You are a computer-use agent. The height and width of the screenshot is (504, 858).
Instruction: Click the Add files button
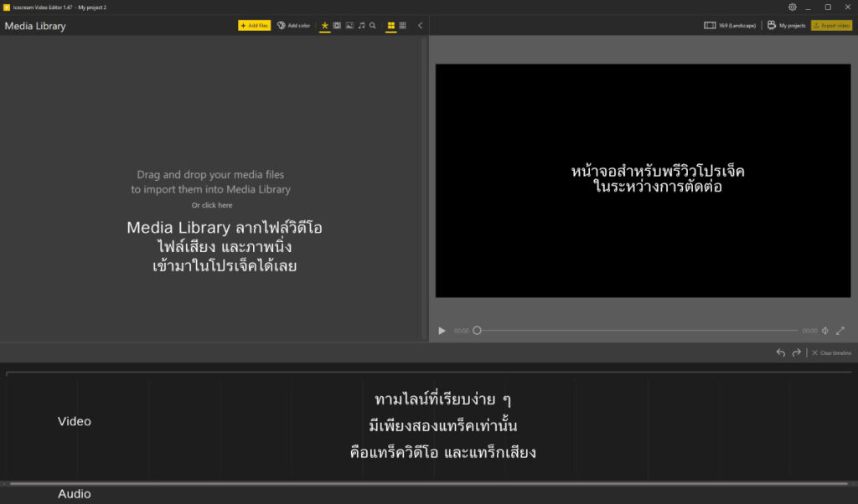[x=254, y=26]
